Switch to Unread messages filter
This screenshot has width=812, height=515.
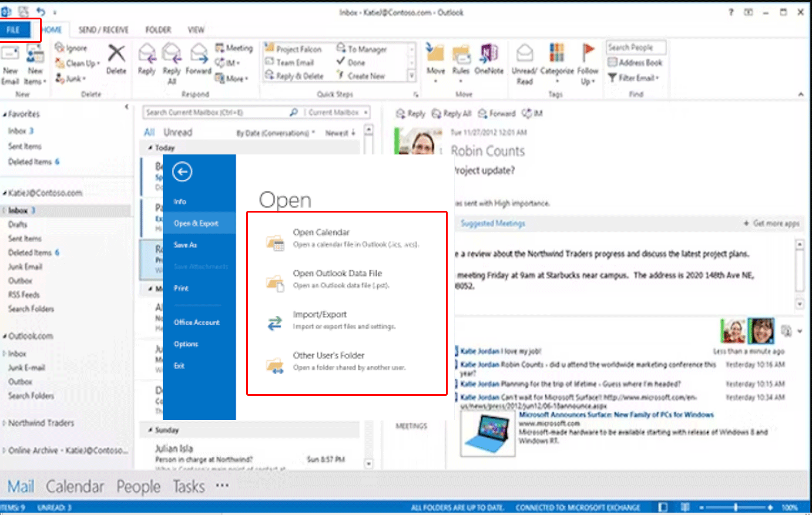click(177, 133)
